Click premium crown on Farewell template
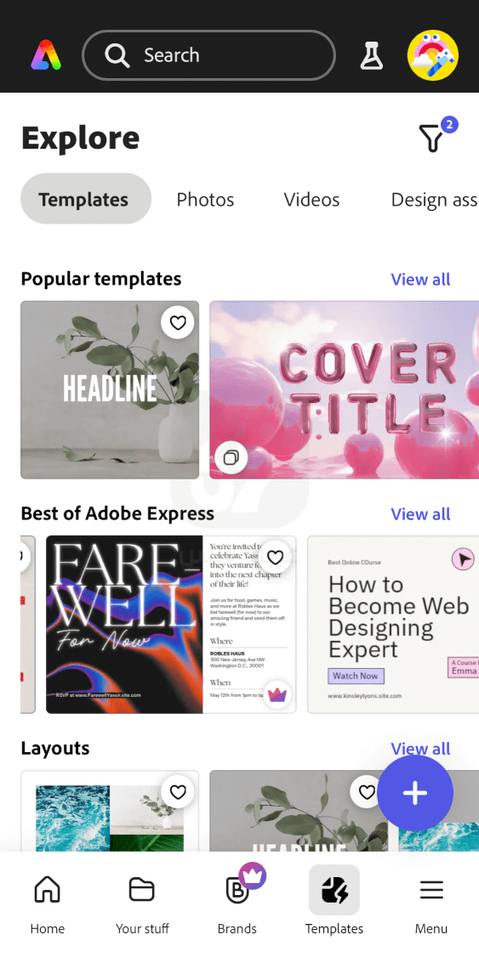 pos(277,694)
